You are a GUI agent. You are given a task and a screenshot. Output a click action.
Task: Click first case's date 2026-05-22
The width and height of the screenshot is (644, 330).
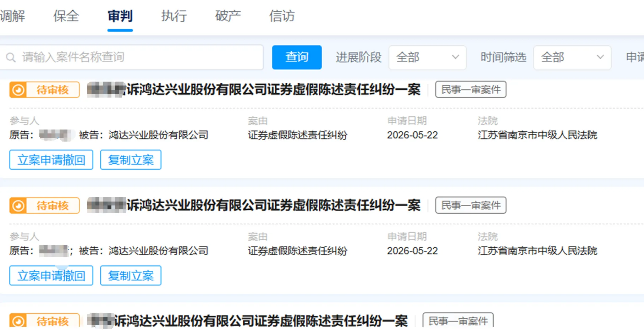pos(412,135)
